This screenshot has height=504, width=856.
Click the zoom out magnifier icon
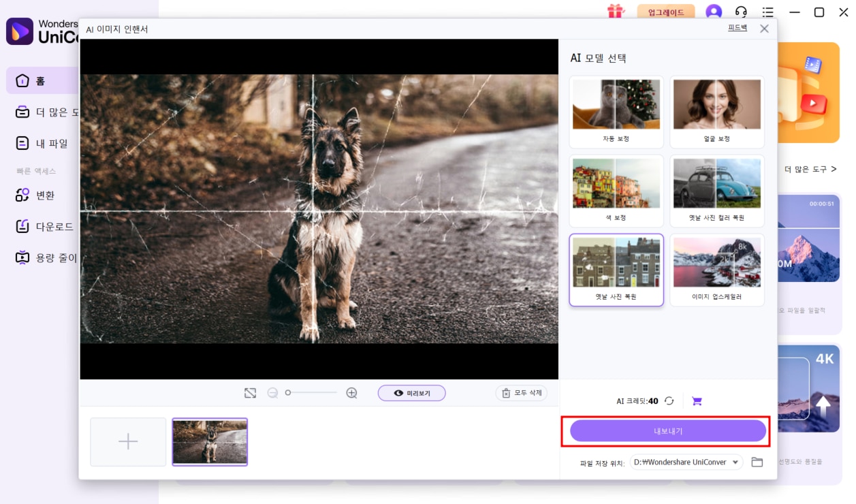(272, 393)
